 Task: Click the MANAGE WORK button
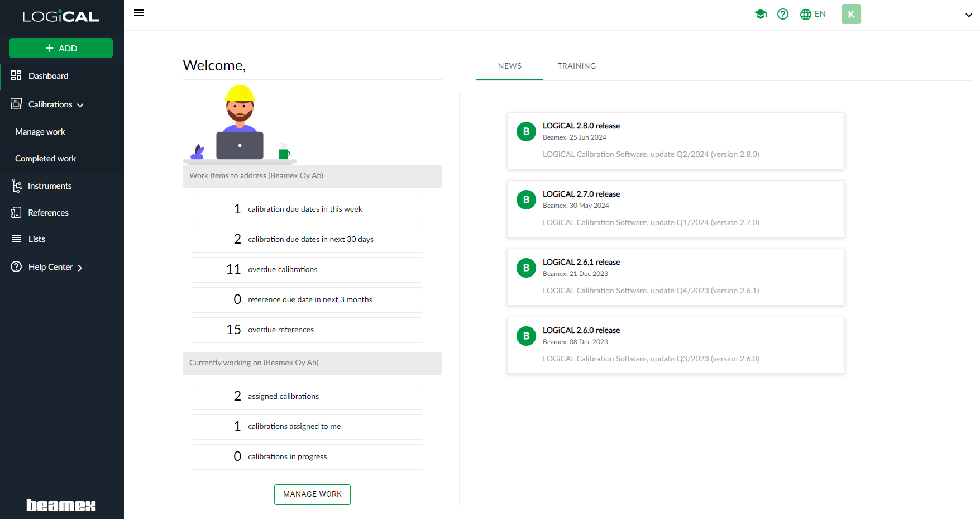(312, 494)
